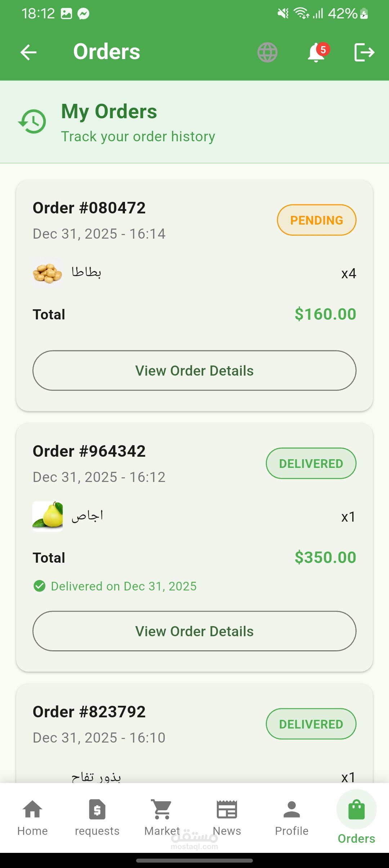Image resolution: width=389 pixels, height=868 pixels.
Task: View details for Order #964342
Action: tap(194, 631)
